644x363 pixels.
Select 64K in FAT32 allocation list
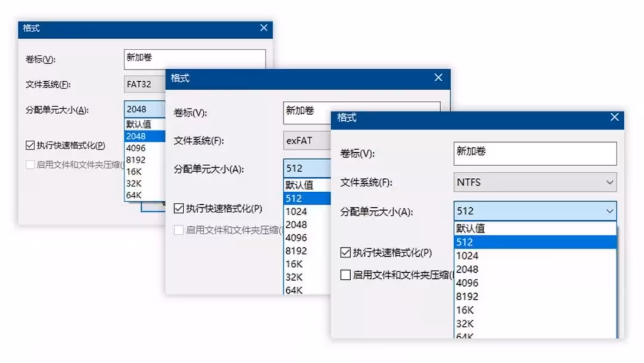(145, 195)
